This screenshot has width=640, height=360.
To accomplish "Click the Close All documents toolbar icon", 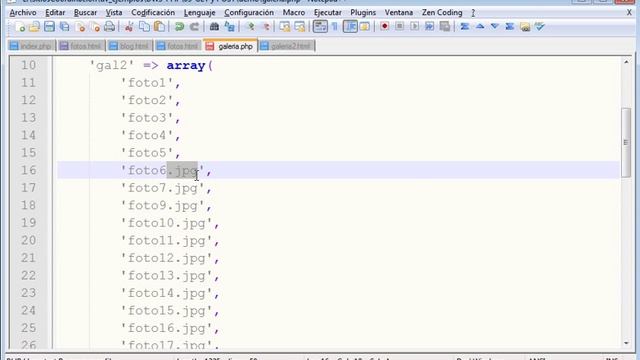I will [x=96, y=27].
